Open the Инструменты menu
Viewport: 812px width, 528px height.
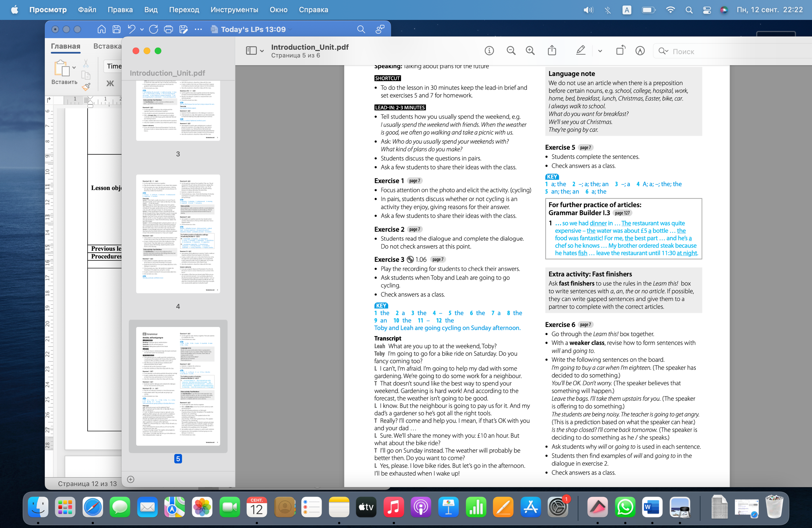pos(234,10)
